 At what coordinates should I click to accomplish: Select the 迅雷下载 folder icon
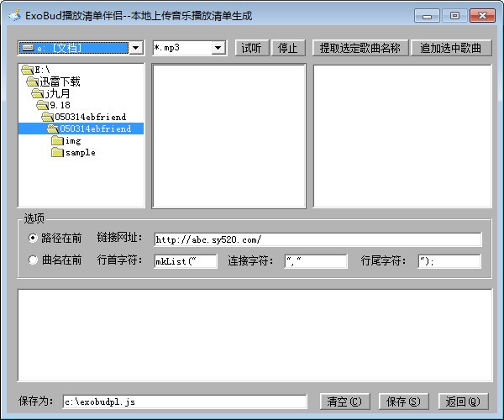pos(33,81)
